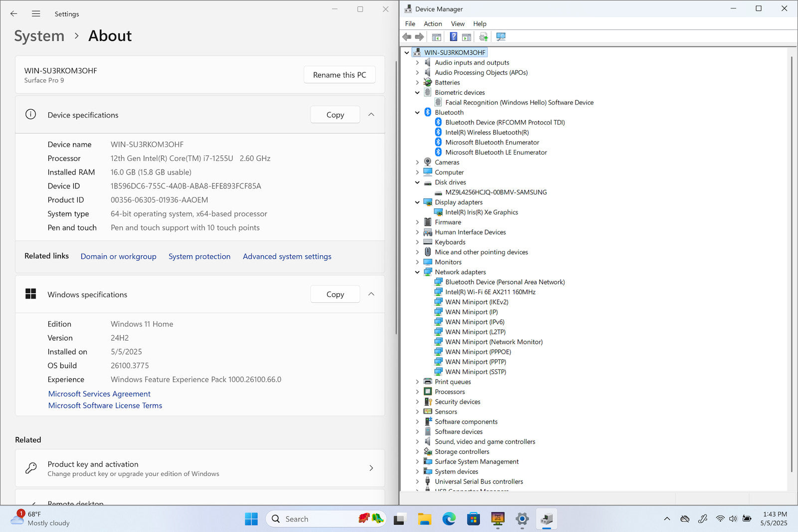Open Microsoft Services Agreement link
Screen dimensions: 798x532
tap(99, 394)
